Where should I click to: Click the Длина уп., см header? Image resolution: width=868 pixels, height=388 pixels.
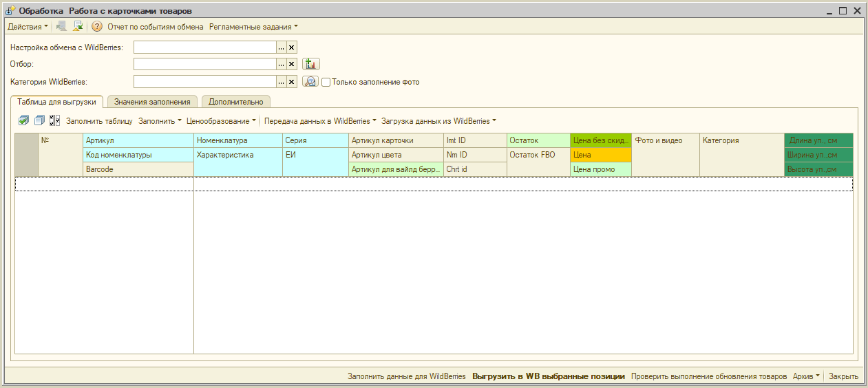pyautogui.click(x=818, y=140)
